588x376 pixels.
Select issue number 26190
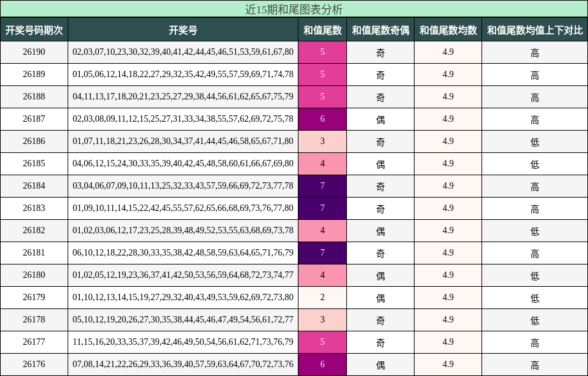34,52
